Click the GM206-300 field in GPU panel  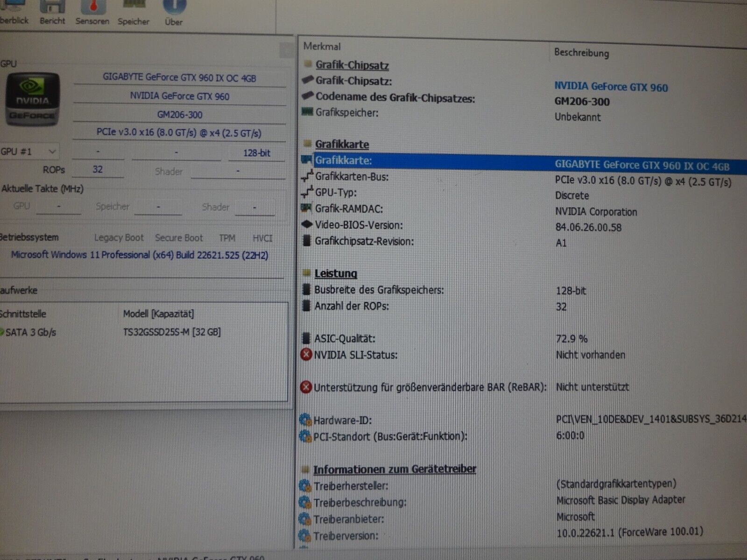coord(179,114)
